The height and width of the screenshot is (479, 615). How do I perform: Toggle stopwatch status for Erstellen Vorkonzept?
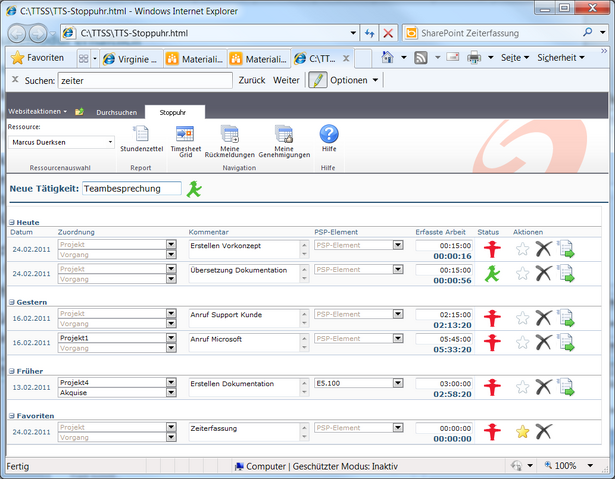coord(492,249)
